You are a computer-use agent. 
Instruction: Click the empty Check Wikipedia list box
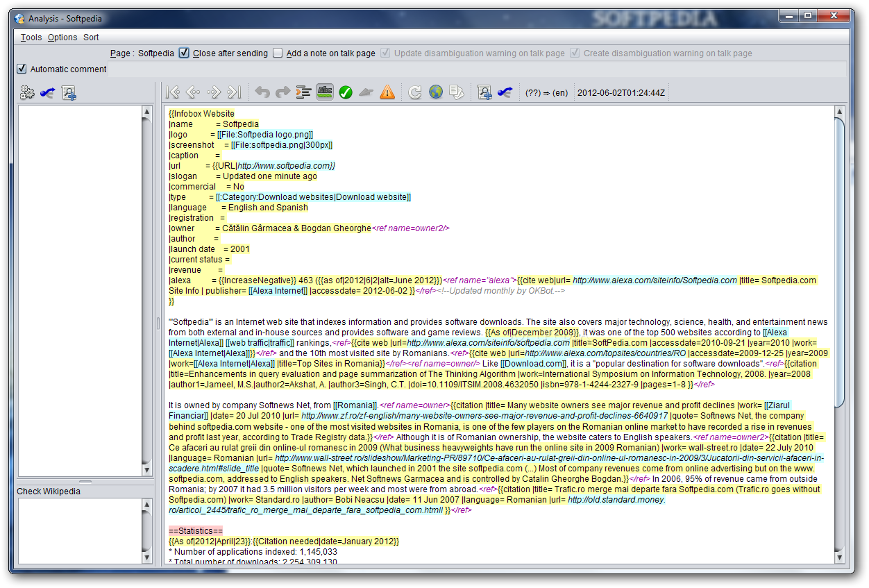coord(80,531)
